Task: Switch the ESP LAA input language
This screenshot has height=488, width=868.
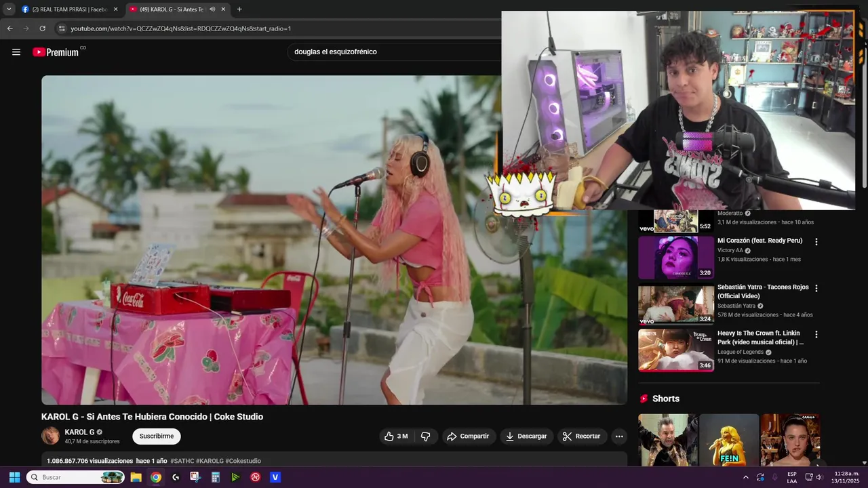Action: (x=792, y=477)
